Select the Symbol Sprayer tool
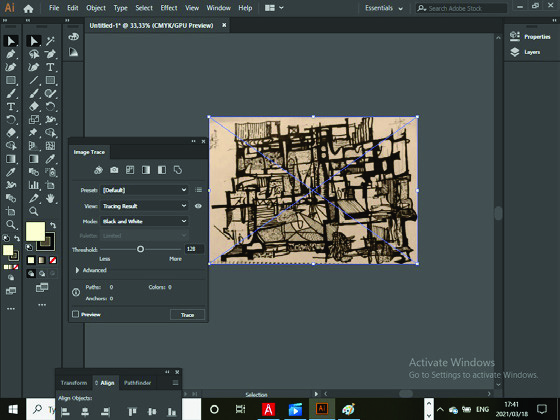This screenshot has height=420, width=560. pyautogui.click(x=50, y=172)
